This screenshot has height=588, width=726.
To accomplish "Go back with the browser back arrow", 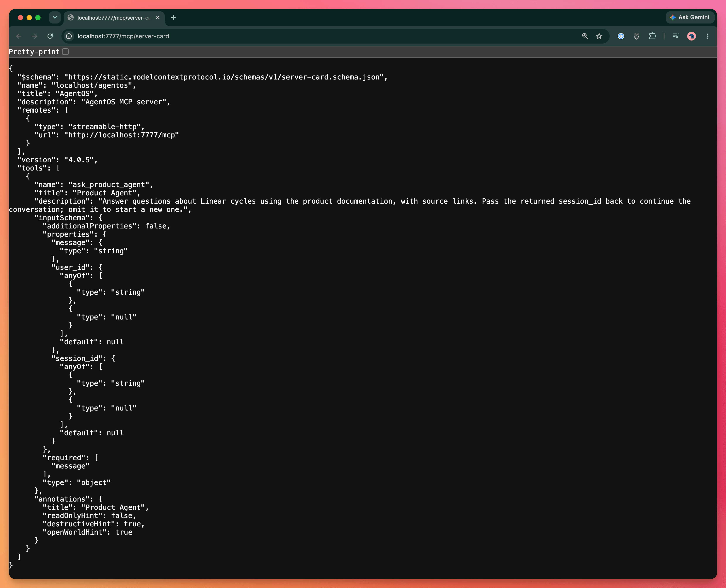I will (x=19, y=36).
